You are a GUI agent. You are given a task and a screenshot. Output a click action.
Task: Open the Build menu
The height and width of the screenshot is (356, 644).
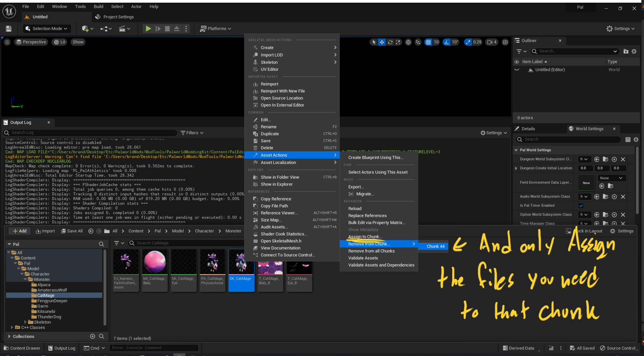coord(98,6)
